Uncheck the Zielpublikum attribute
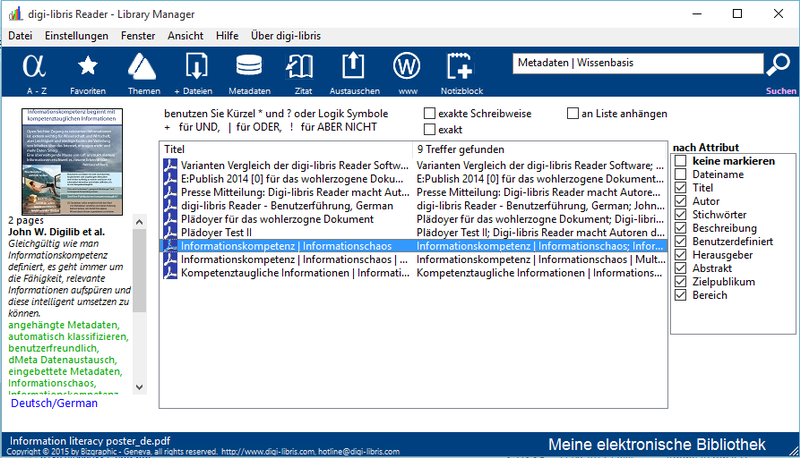This screenshot has height=458, width=800. [x=680, y=282]
